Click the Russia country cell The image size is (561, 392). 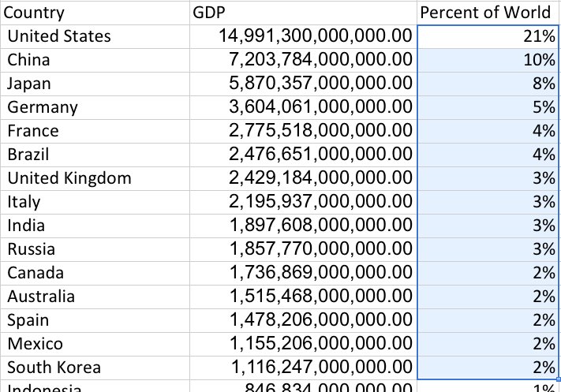coord(95,249)
